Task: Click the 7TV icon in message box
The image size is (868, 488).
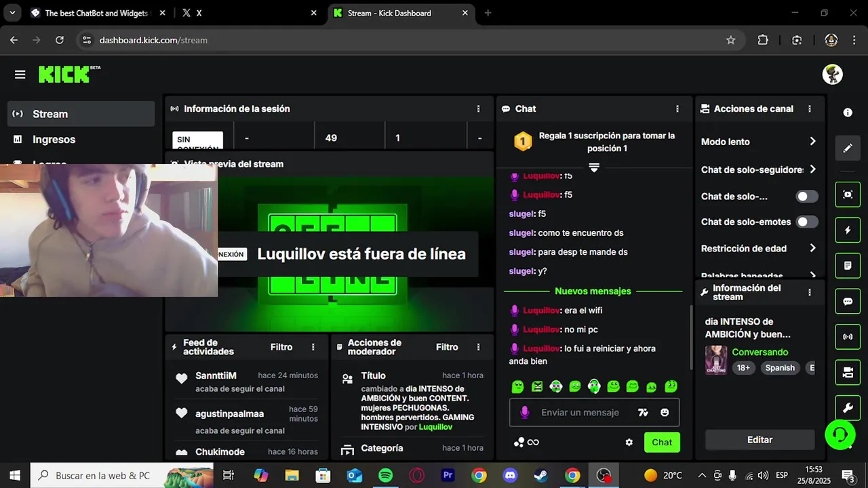Action: click(643, 412)
